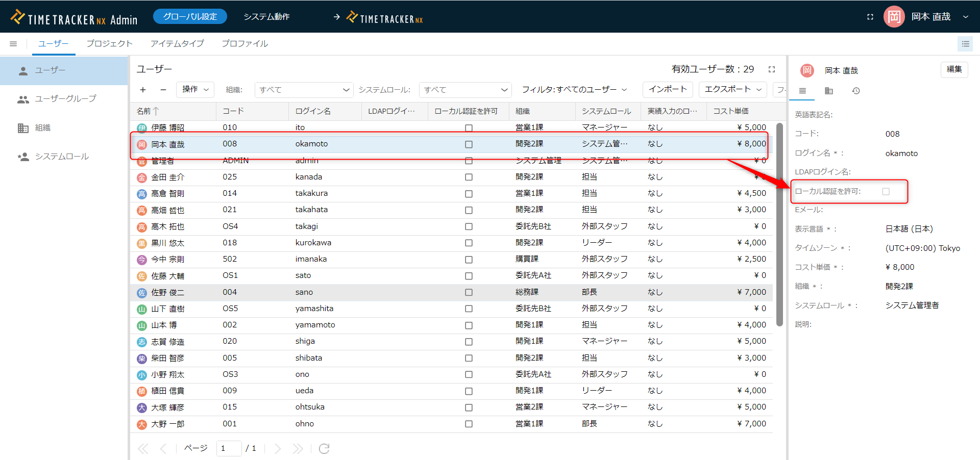
Task: Expand the 操作 dropdown menu
Action: click(x=195, y=89)
